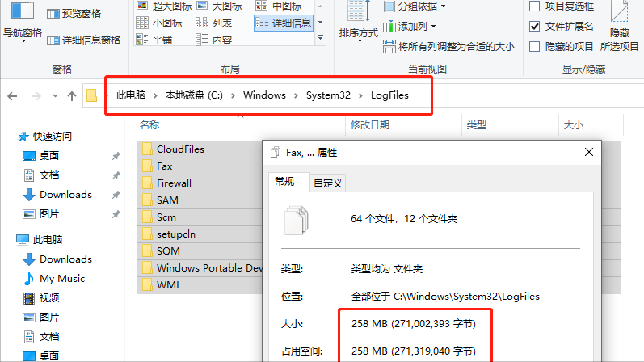Go forward with the forward arrow

click(36, 96)
